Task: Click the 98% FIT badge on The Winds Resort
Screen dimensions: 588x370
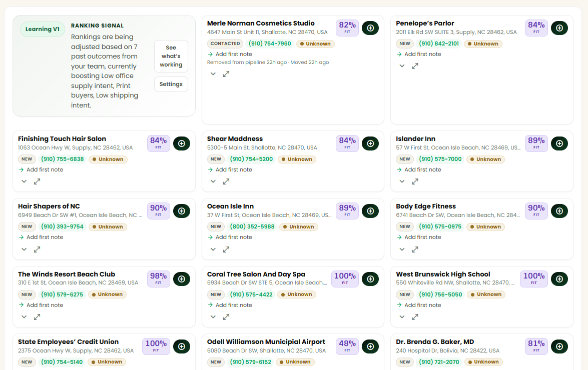Action: 158,279
